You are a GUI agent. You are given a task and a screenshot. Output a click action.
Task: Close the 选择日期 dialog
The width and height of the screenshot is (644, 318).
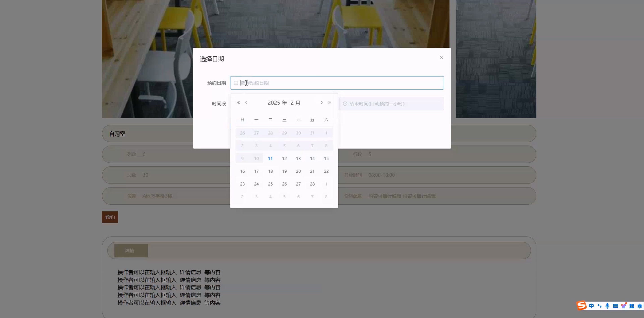(441, 57)
